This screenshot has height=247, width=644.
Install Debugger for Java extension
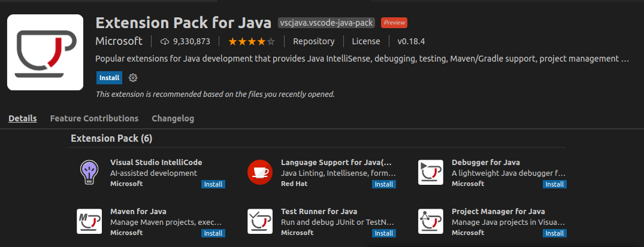[x=554, y=184]
